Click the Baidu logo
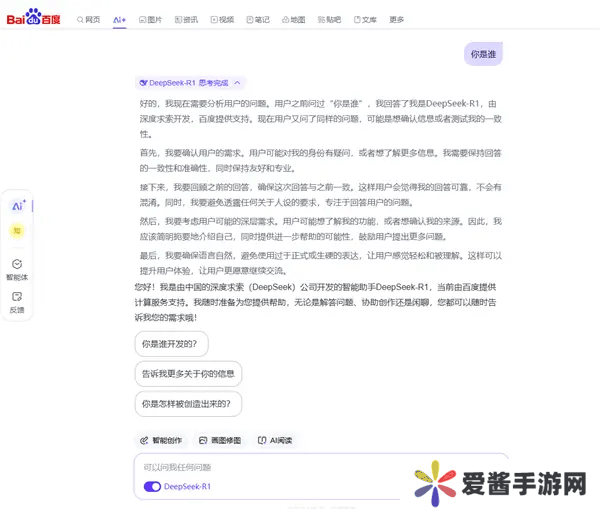Screen dimensions: 600x509 pyautogui.click(x=35, y=18)
